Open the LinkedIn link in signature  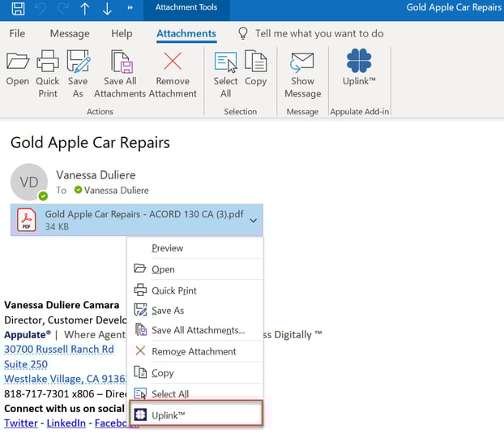(66, 423)
